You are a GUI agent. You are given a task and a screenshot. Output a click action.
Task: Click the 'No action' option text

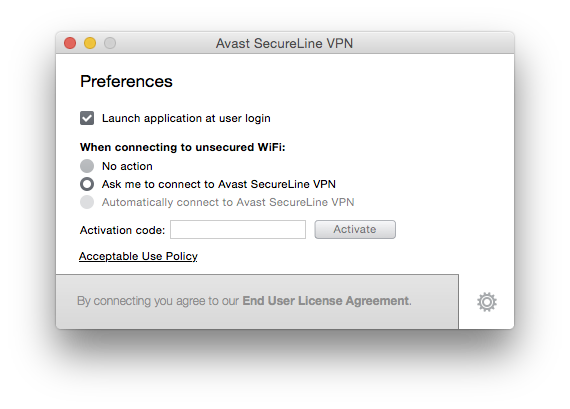[127, 166]
